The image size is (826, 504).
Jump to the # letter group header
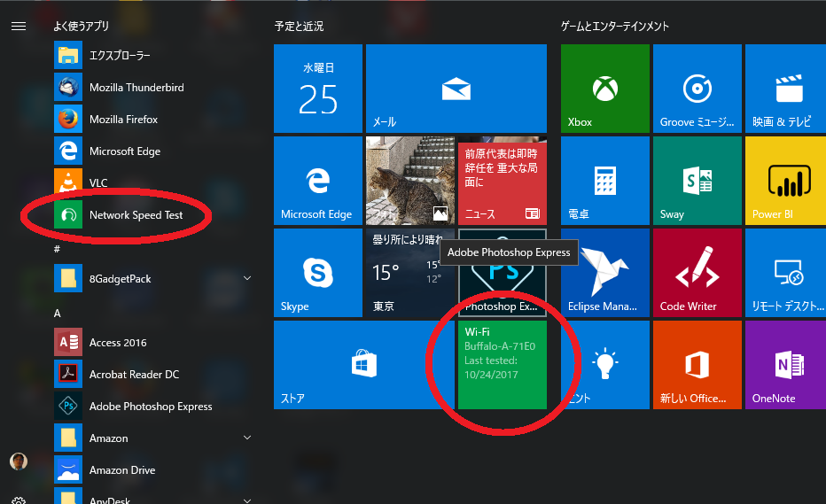tap(57, 249)
